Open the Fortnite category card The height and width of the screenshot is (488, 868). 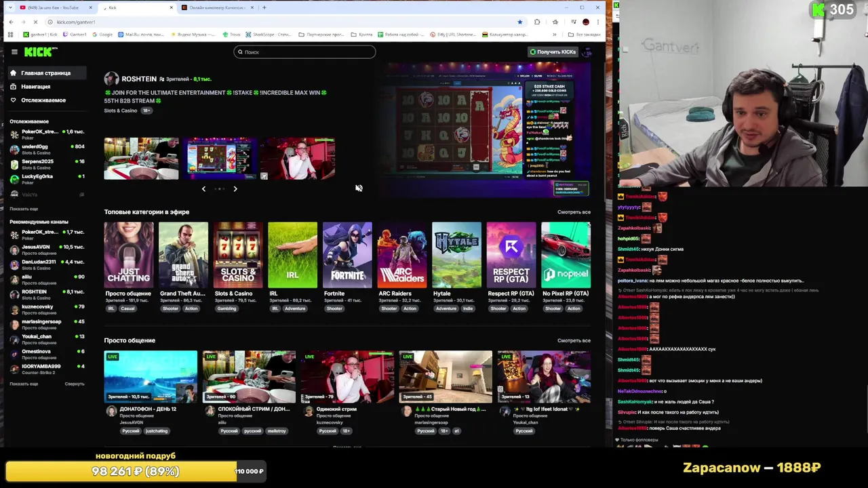347,256
